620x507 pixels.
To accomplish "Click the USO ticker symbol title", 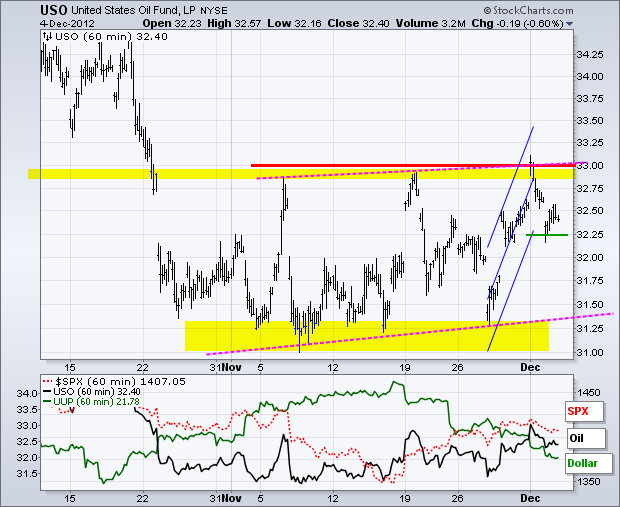I will click(x=54, y=10).
